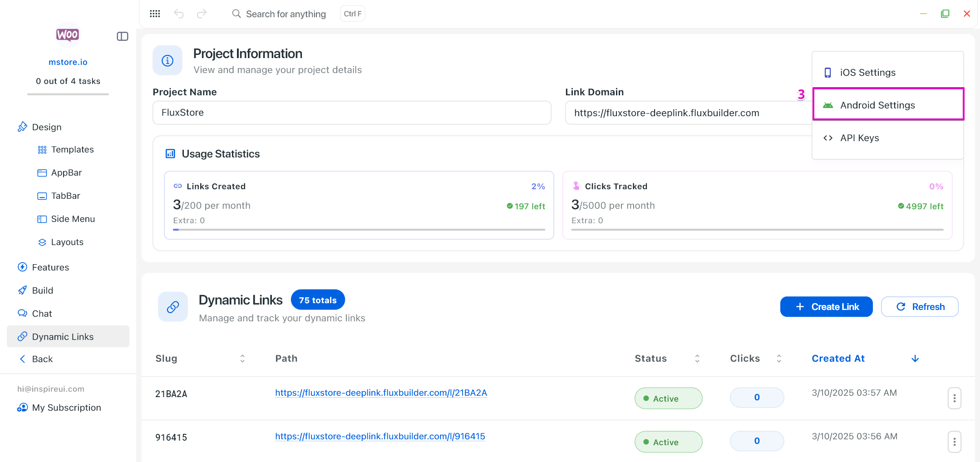This screenshot has height=462, width=980.
Task: Open the apps grid menu icon
Action: (155, 14)
